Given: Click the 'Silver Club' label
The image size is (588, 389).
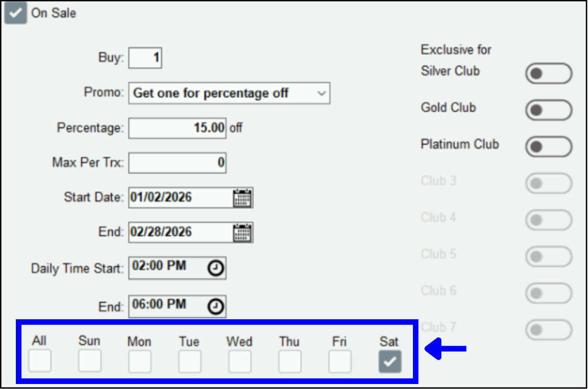Looking at the screenshot, I should [450, 71].
